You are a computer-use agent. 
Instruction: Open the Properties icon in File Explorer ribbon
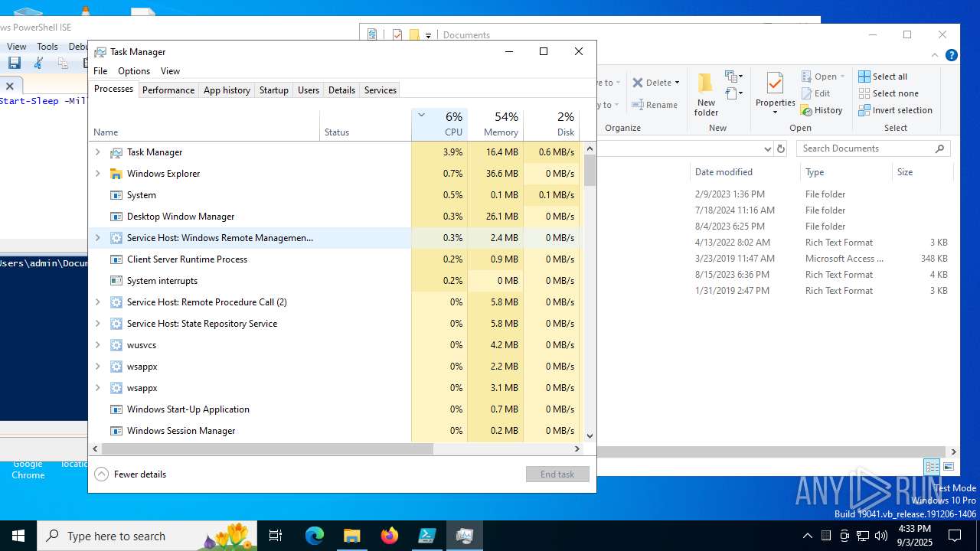[775, 83]
